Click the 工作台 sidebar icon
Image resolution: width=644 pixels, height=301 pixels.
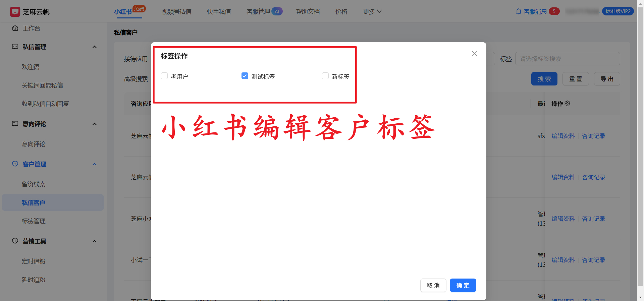(x=15, y=28)
